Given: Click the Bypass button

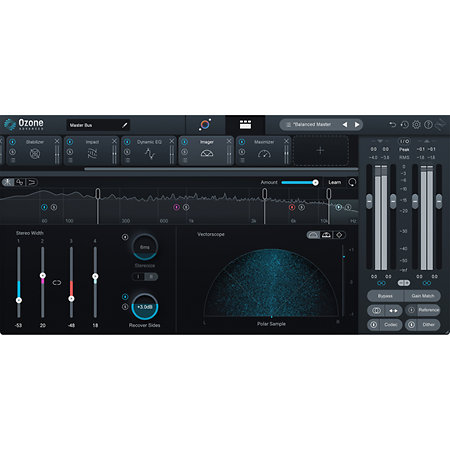Looking at the screenshot, I should (385, 296).
